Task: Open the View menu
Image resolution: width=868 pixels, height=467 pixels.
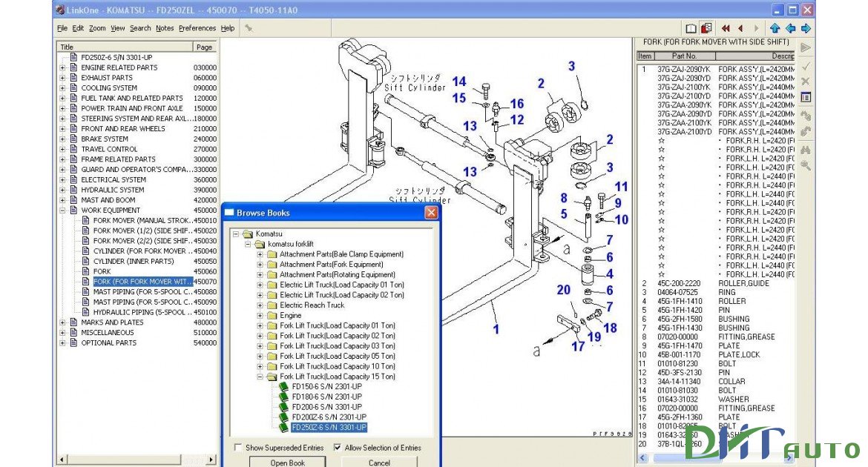Action: click(117, 28)
